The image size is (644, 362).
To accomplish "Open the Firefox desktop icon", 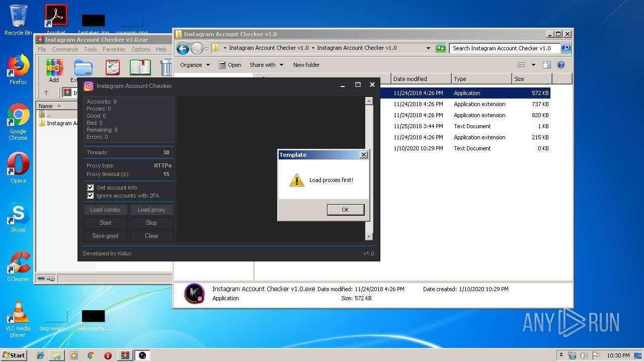I will pyautogui.click(x=18, y=69).
